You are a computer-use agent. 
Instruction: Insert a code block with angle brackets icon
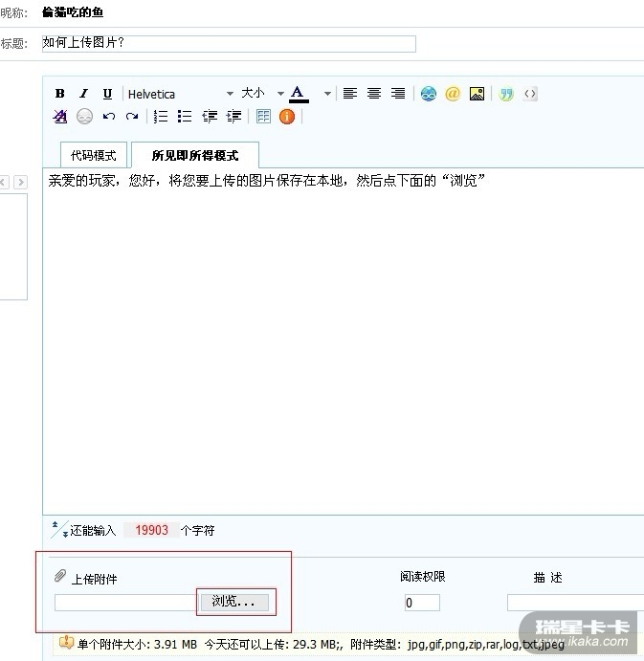pyautogui.click(x=530, y=94)
